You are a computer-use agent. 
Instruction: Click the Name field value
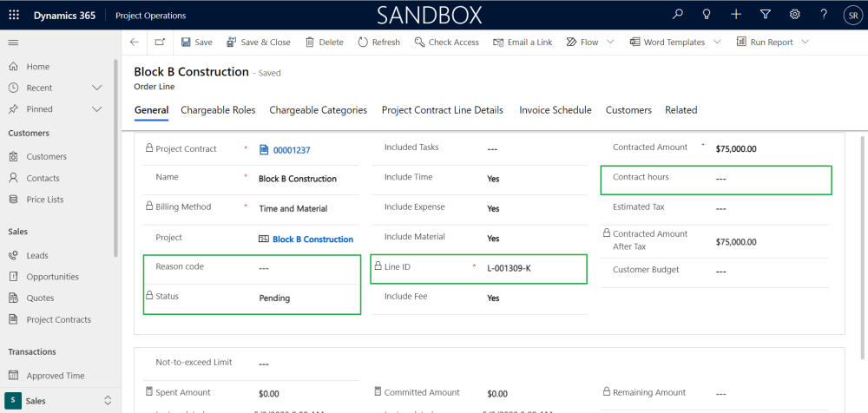[298, 179]
